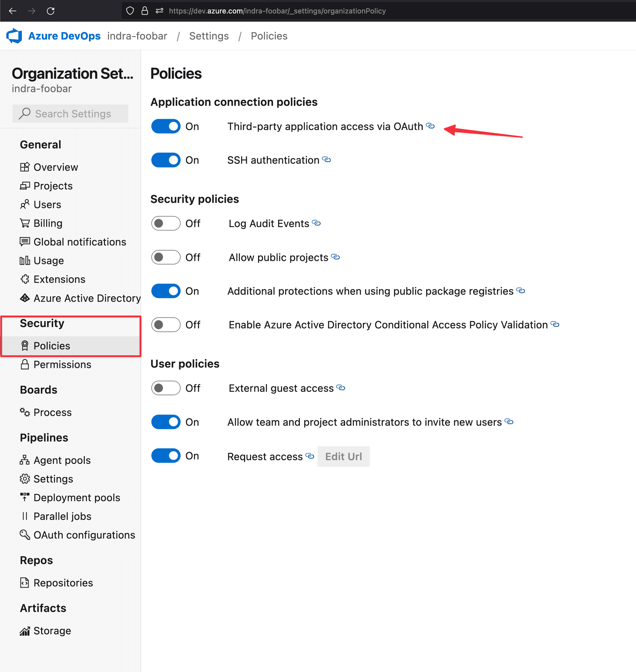
Task: Disable the SSH authentication toggle
Action: pyautogui.click(x=166, y=160)
